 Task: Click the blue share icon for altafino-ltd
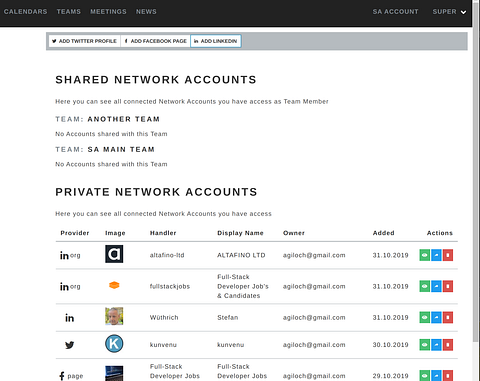[436, 255]
